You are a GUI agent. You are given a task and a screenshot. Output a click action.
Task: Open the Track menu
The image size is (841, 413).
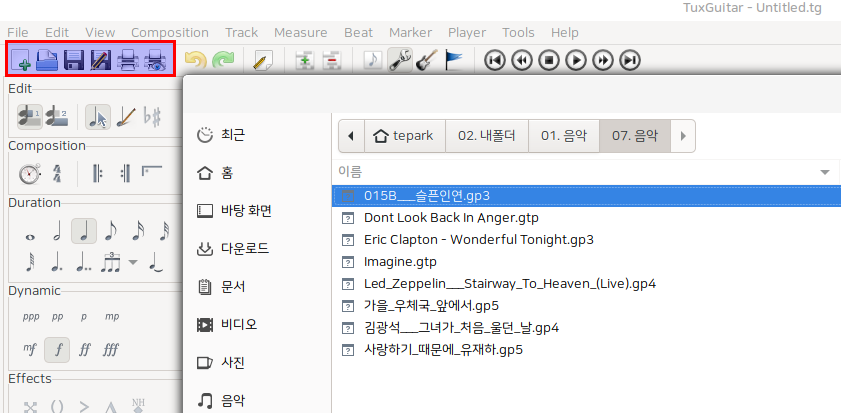(241, 32)
